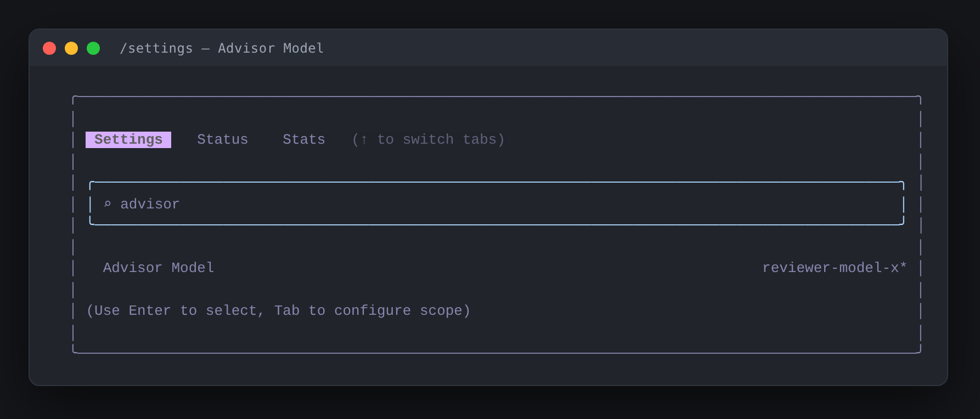This screenshot has width=980, height=419.
Task: Click the magnifier search icon
Action: [x=108, y=204]
